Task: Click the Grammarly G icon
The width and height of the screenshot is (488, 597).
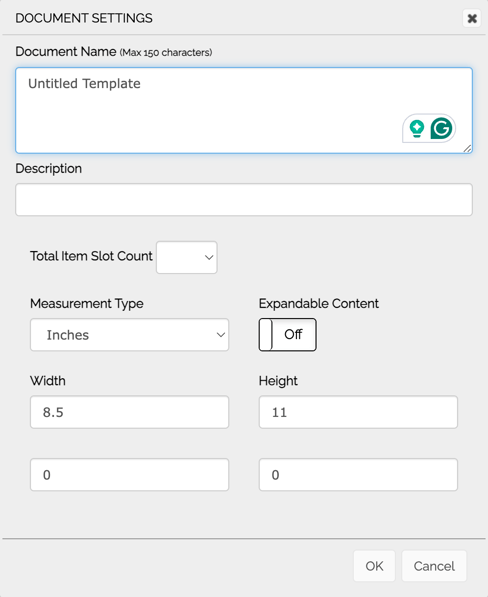Action: 441,128
